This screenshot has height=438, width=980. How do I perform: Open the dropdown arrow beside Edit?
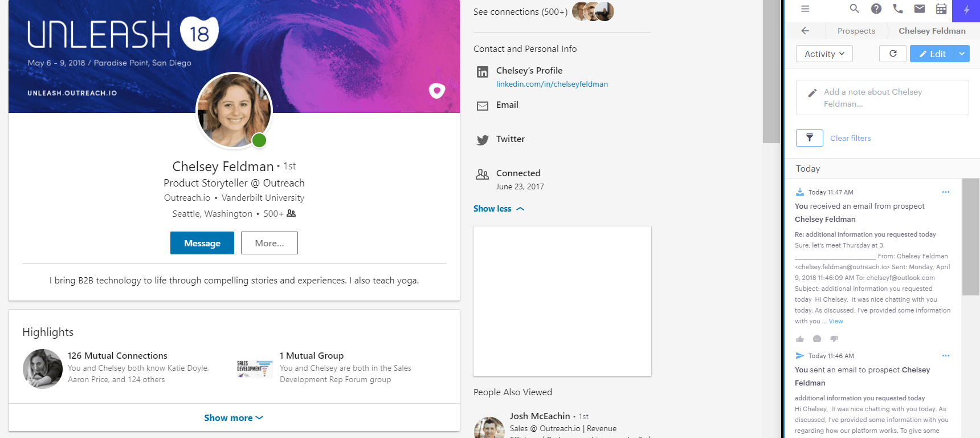click(x=962, y=54)
